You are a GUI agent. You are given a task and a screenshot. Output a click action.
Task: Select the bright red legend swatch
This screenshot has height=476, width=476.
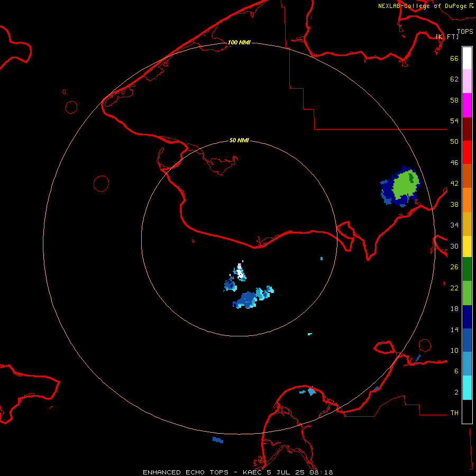click(467, 152)
